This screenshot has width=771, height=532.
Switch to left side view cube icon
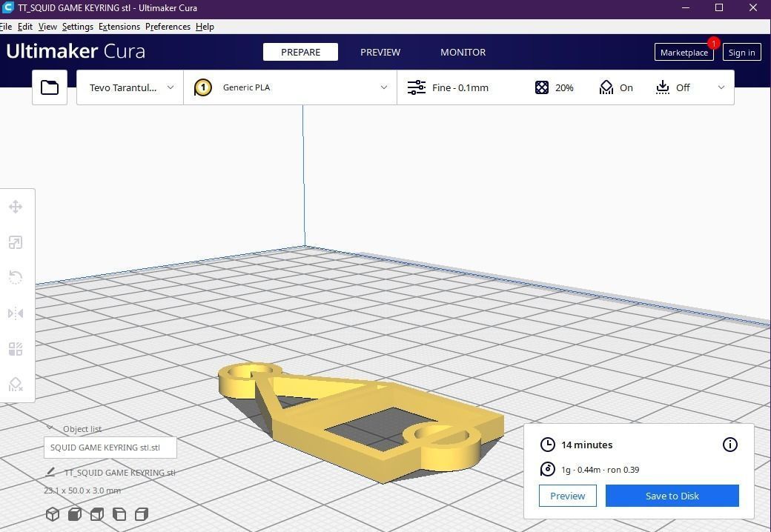click(x=119, y=514)
